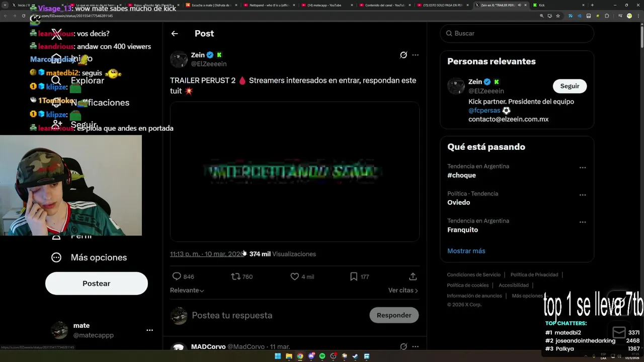Open Grok icon on MADCorvo's reply
Screen dimensions: 644x362
(403, 346)
